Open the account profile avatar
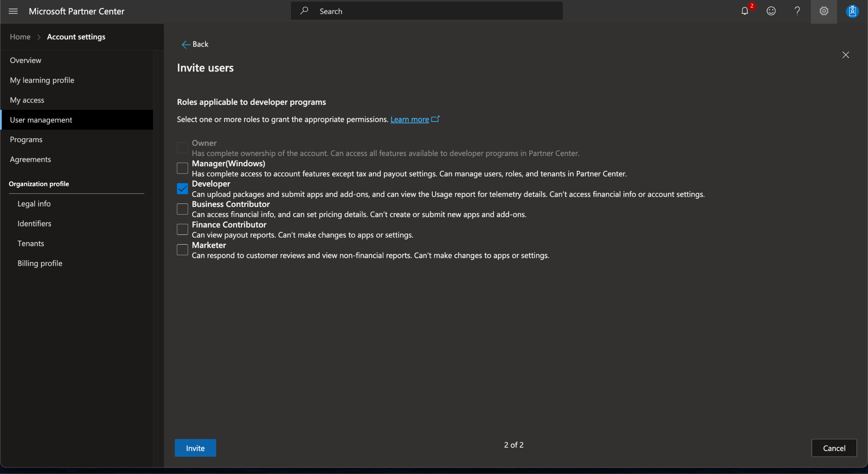The width and height of the screenshot is (868, 474). pos(852,11)
